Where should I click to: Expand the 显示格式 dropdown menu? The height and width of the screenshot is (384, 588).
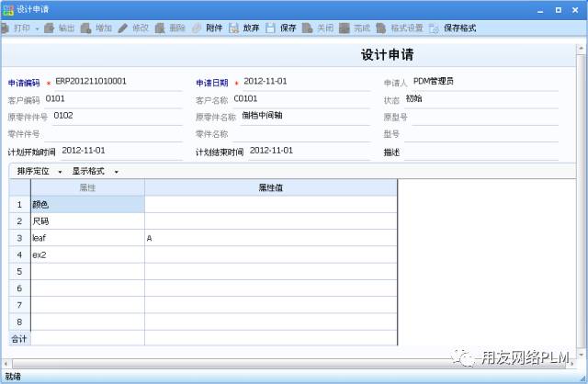pyautogui.click(x=116, y=172)
